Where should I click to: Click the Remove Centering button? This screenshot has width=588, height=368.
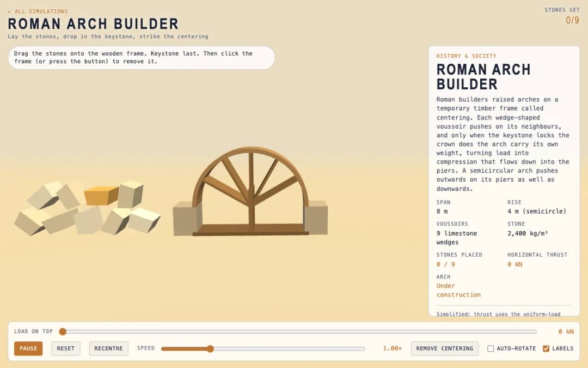click(x=444, y=348)
